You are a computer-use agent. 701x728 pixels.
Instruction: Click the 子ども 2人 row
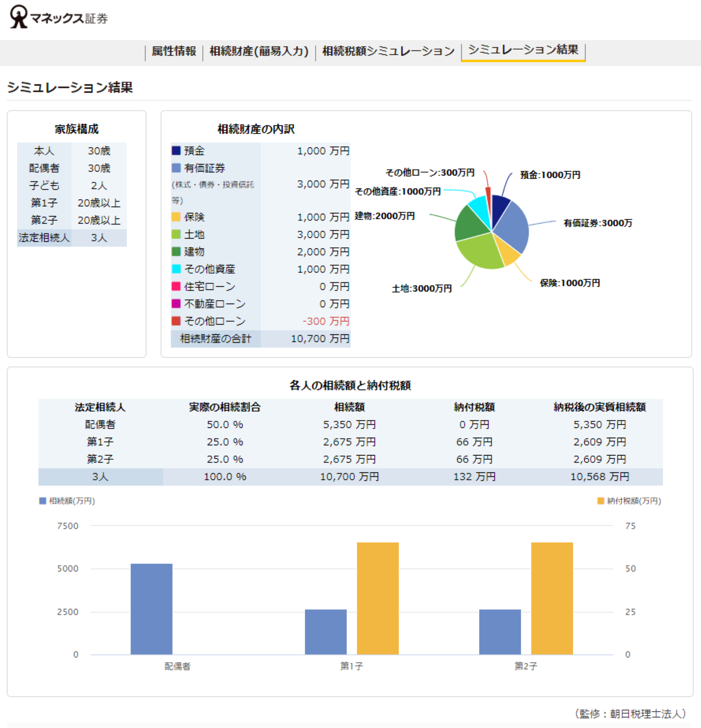click(x=72, y=186)
